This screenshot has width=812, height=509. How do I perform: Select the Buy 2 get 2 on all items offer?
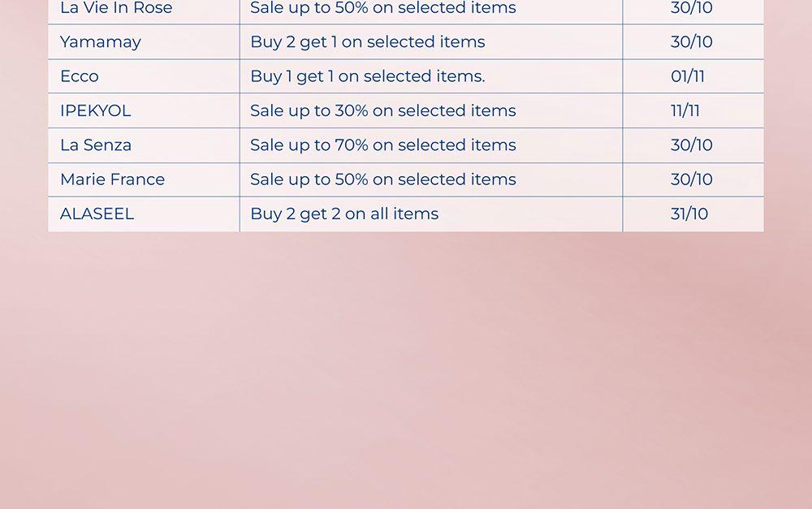[344, 214]
